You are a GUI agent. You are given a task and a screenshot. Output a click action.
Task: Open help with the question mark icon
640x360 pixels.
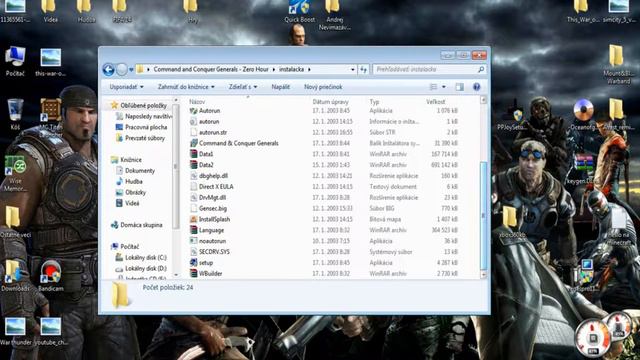[x=476, y=87]
